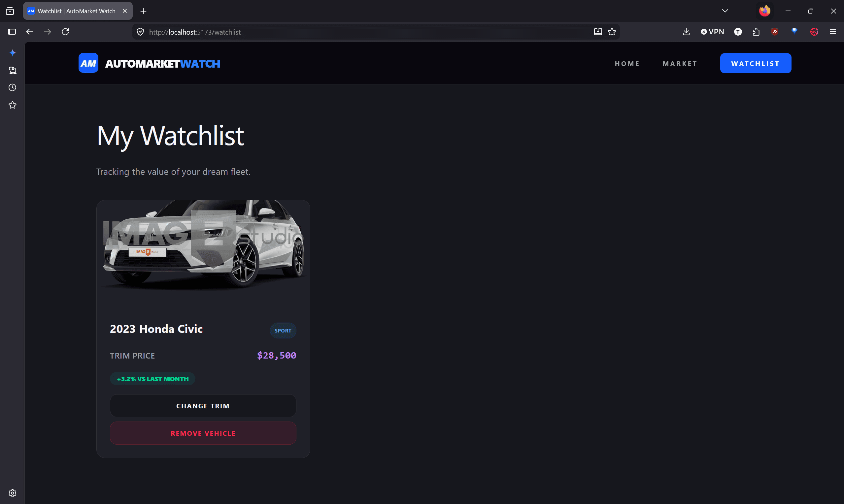Open the AI sparkle sidebar icon
844x504 pixels.
point(13,53)
